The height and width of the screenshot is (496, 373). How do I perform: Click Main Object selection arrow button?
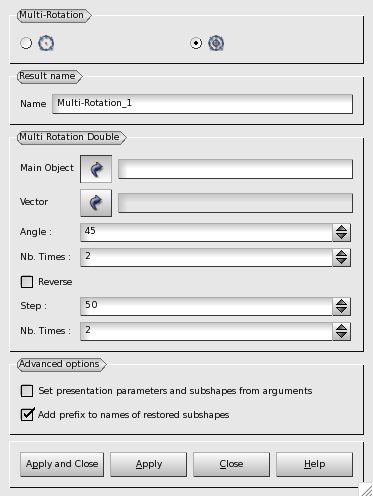[x=96, y=169]
